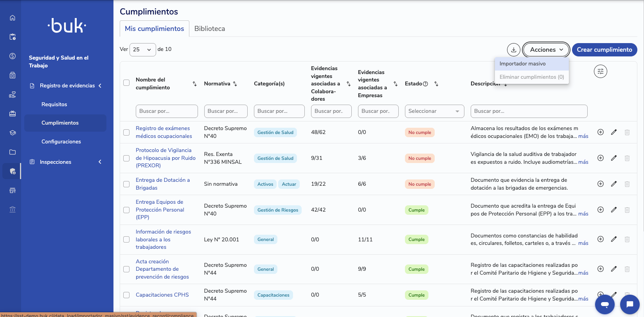The width and height of the screenshot is (644, 317).
Task: Open the Ver rows-per-page dropdown
Action: (x=142, y=50)
